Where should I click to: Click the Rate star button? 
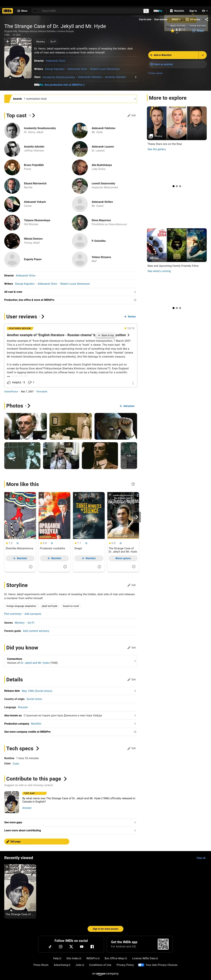click(x=198, y=30)
